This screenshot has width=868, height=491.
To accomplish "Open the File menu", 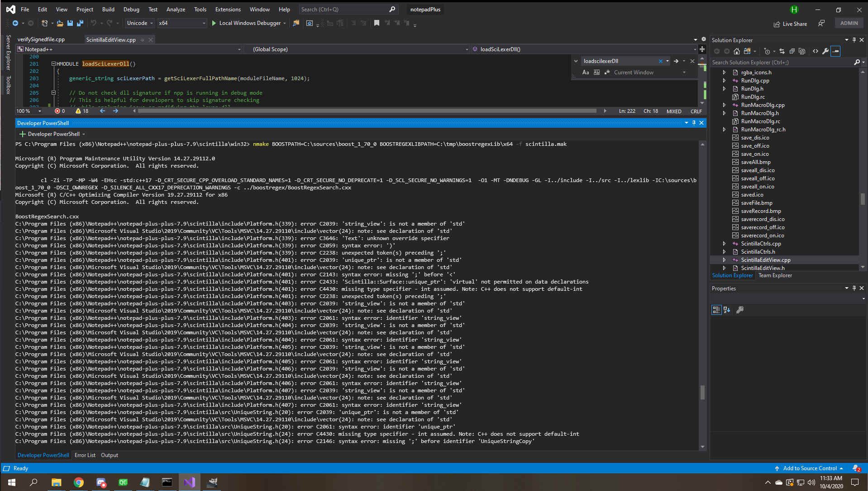I will tap(25, 9).
